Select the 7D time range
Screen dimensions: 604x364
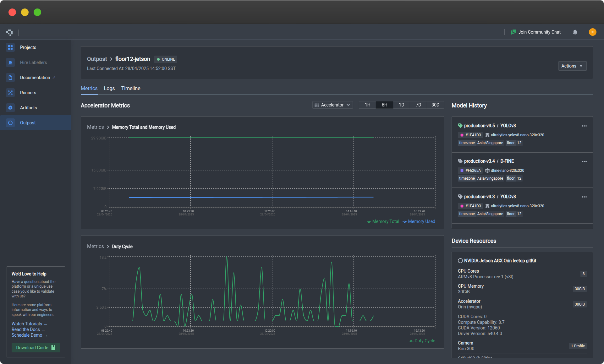coord(418,105)
